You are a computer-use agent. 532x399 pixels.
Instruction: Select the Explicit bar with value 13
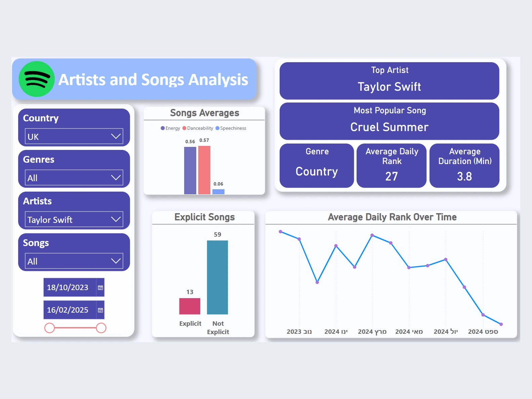(x=190, y=306)
